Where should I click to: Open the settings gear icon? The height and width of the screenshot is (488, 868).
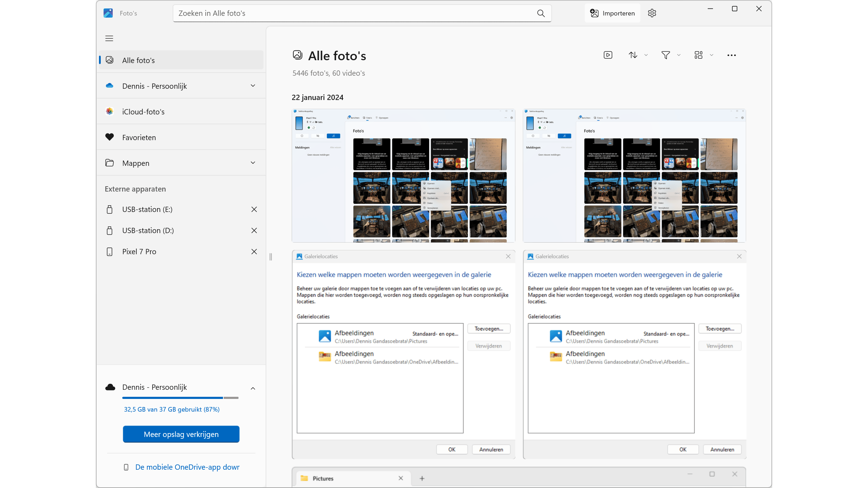[652, 13]
